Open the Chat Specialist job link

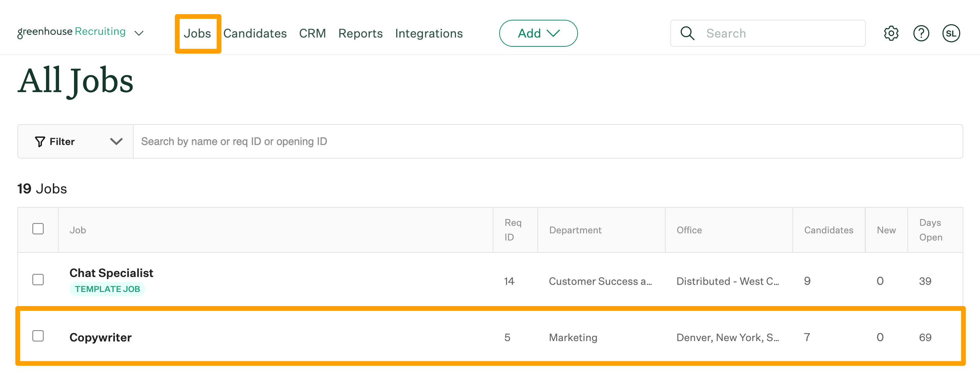point(111,273)
